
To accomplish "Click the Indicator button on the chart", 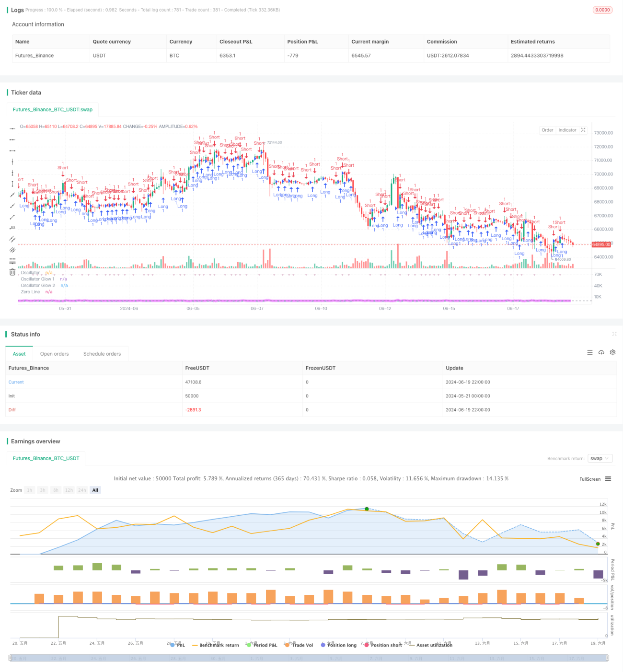I will click(567, 130).
